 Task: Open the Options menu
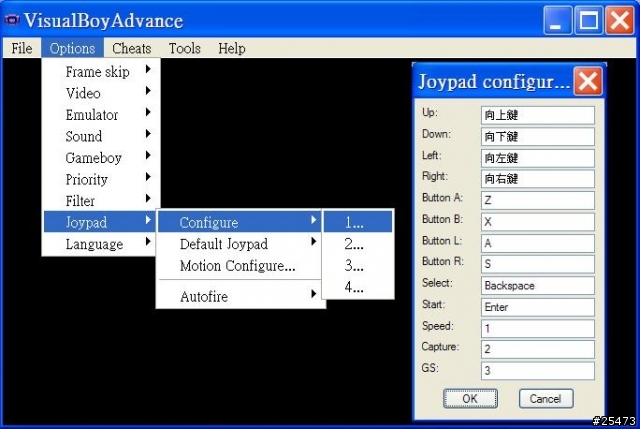(72, 48)
